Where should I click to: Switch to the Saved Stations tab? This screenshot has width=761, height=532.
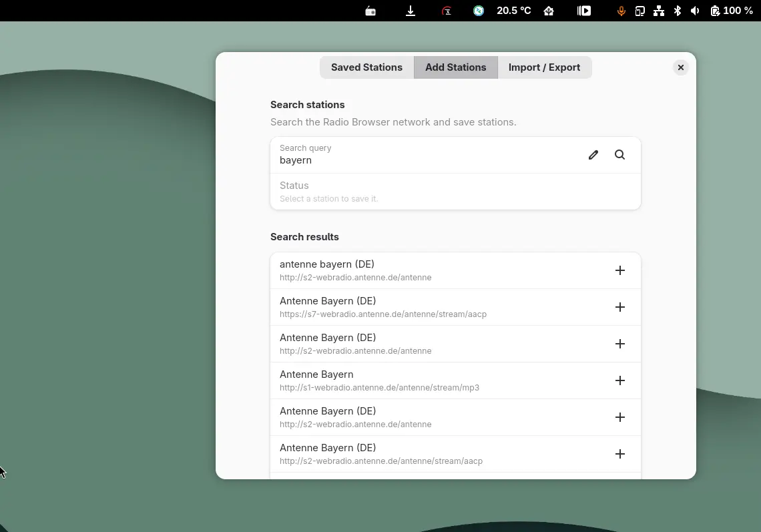366,67
